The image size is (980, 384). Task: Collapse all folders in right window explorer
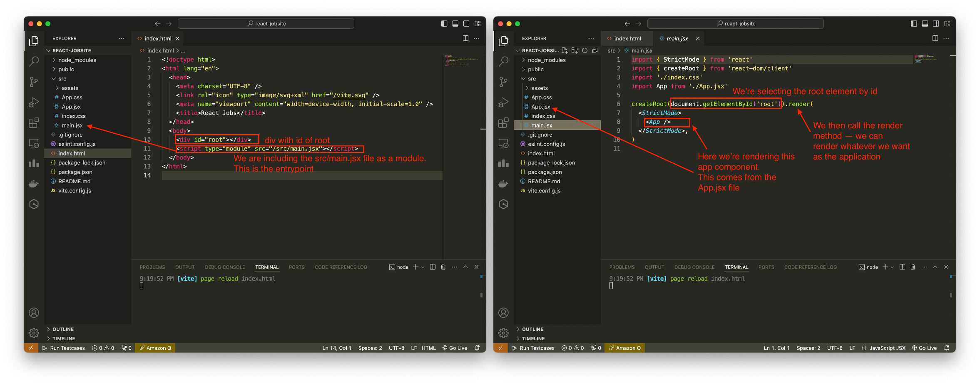595,50
